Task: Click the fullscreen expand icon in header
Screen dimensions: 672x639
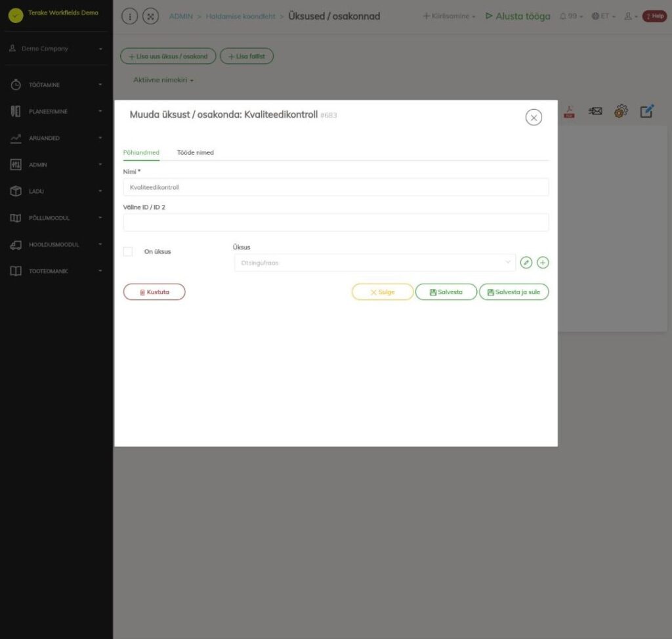Action: [150, 16]
